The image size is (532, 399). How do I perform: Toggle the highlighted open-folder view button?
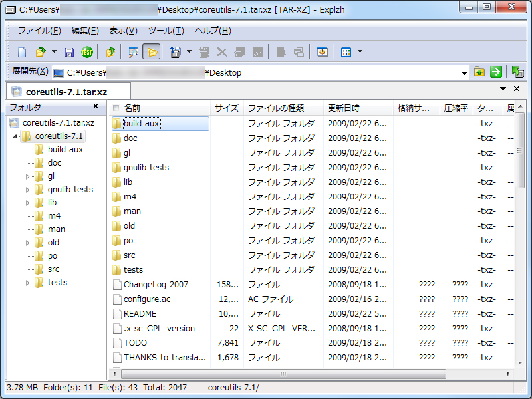[x=152, y=51]
